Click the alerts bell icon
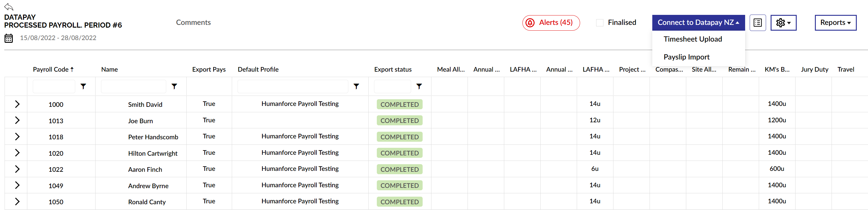This screenshot has height=210, width=868. tap(530, 22)
